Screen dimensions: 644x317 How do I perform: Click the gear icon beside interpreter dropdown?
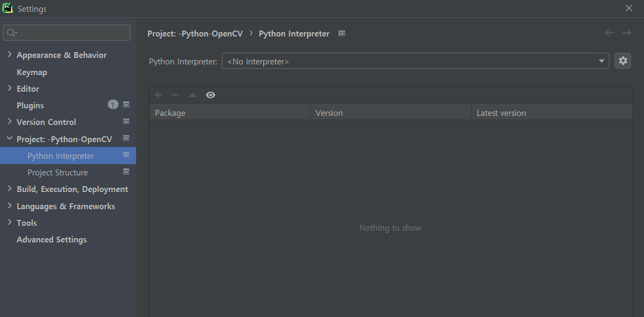(623, 61)
